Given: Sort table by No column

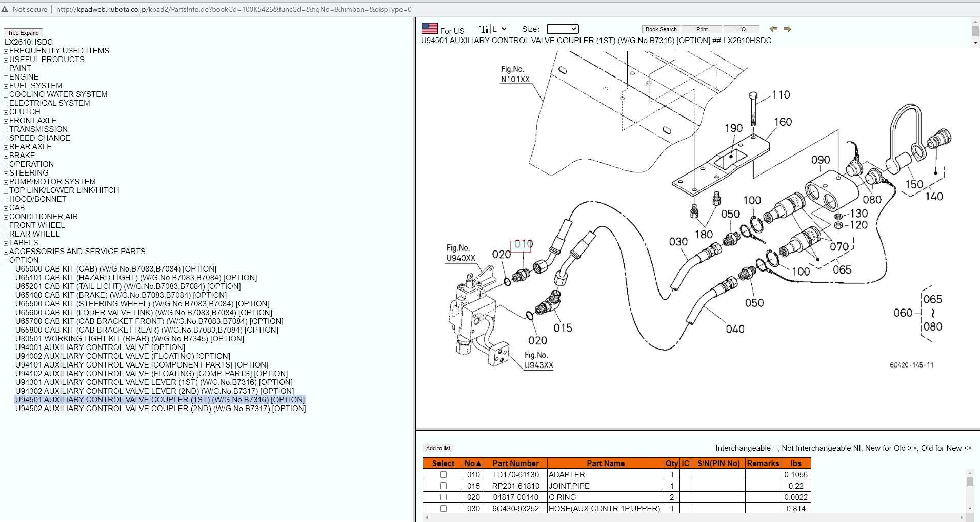Looking at the screenshot, I should tap(473, 463).
